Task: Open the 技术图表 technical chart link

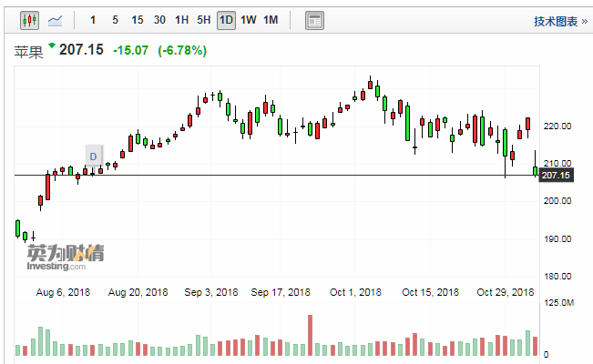Action: 558,20
